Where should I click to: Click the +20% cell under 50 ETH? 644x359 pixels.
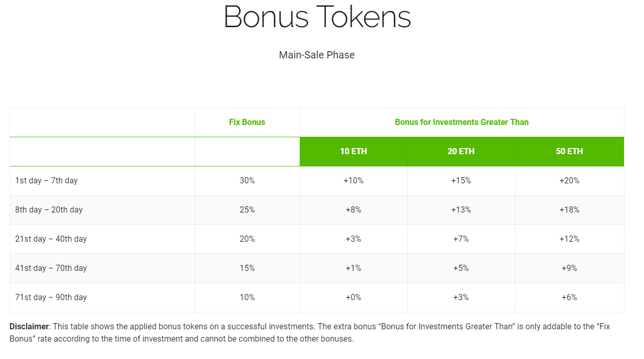(569, 180)
